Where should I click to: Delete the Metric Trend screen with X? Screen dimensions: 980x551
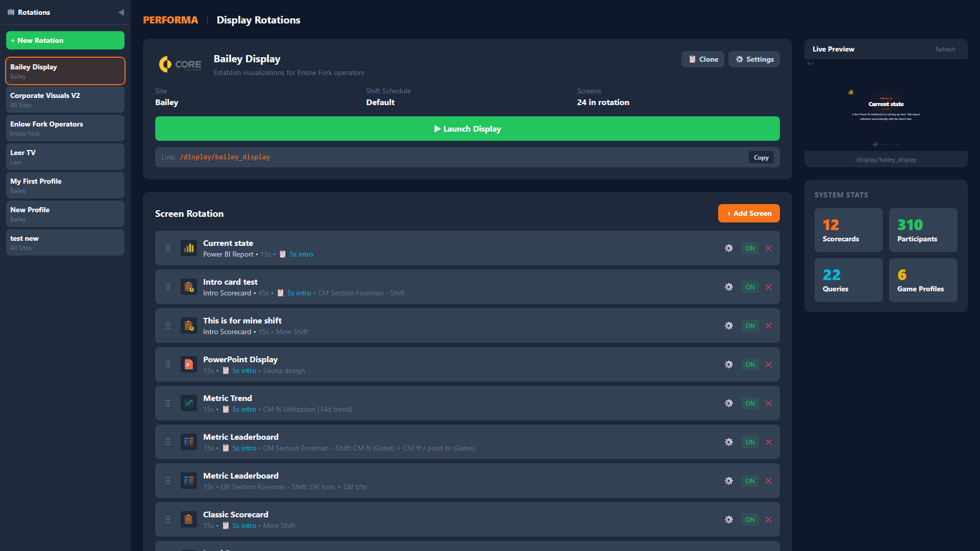[769, 404]
